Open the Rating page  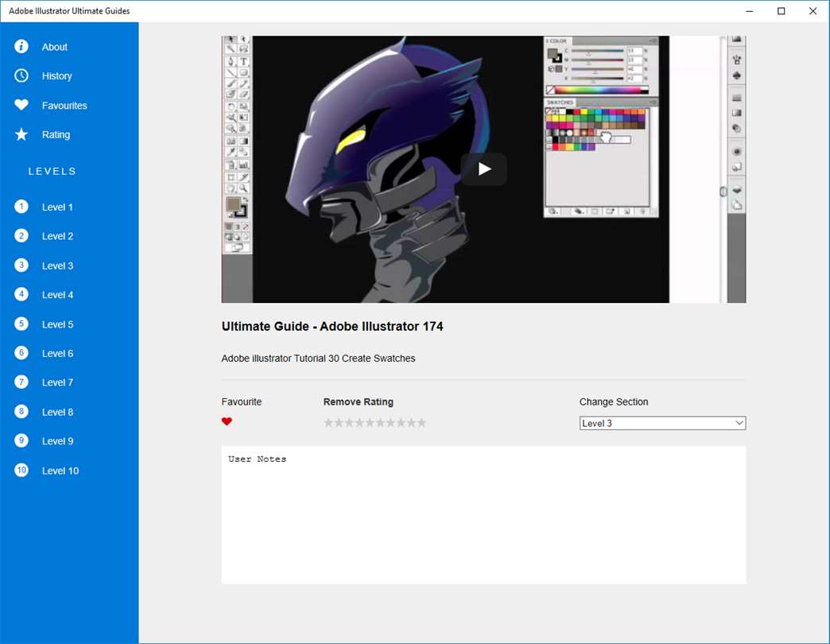click(56, 135)
